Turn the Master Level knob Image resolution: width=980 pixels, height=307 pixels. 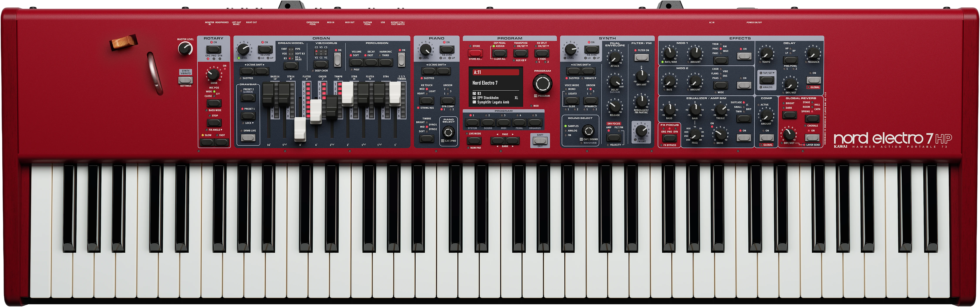(185, 48)
